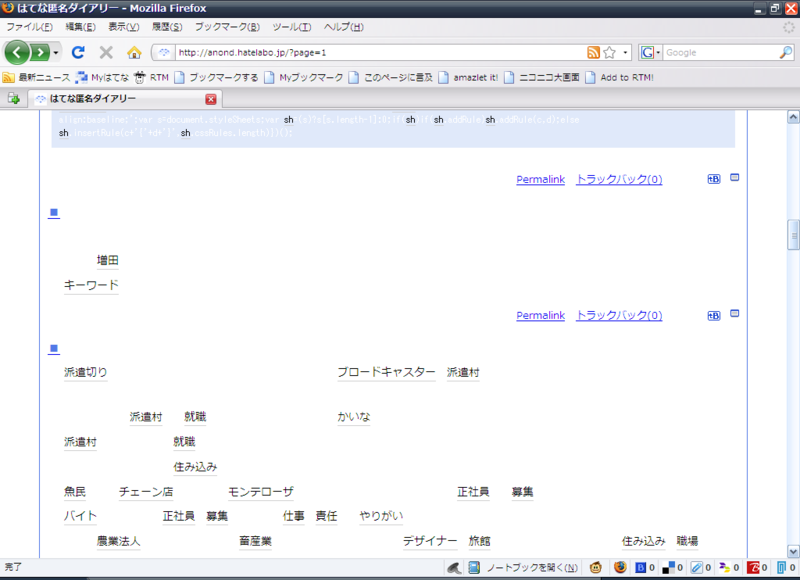Open the 農業法人 keyword link
The width and height of the screenshot is (800, 580).
click(x=118, y=541)
